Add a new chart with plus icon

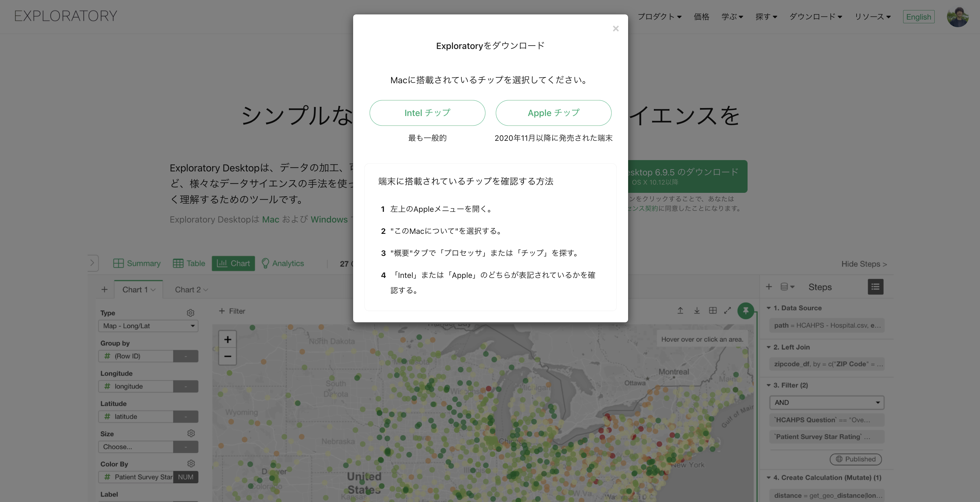[104, 289]
